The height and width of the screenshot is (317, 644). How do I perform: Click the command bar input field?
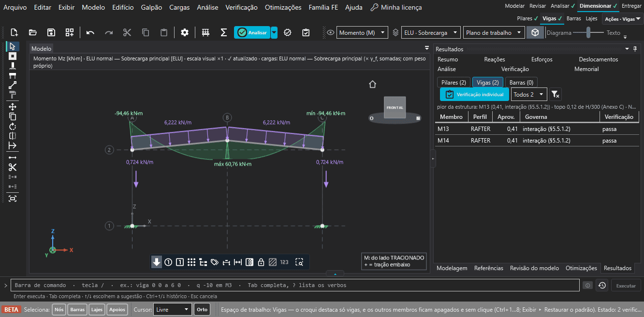[x=295, y=285]
